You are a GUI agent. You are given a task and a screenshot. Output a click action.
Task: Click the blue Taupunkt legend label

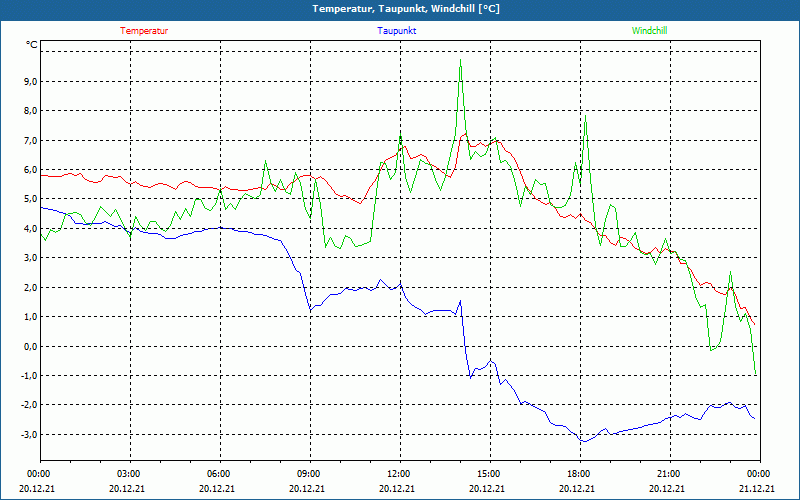click(x=397, y=31)
